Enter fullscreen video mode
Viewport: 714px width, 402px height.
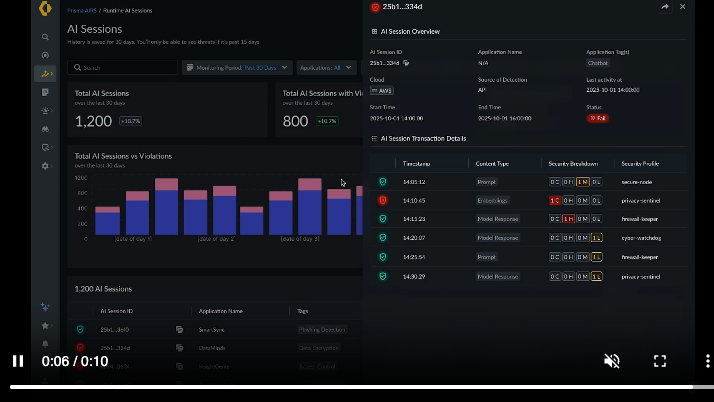pos(660,361)
